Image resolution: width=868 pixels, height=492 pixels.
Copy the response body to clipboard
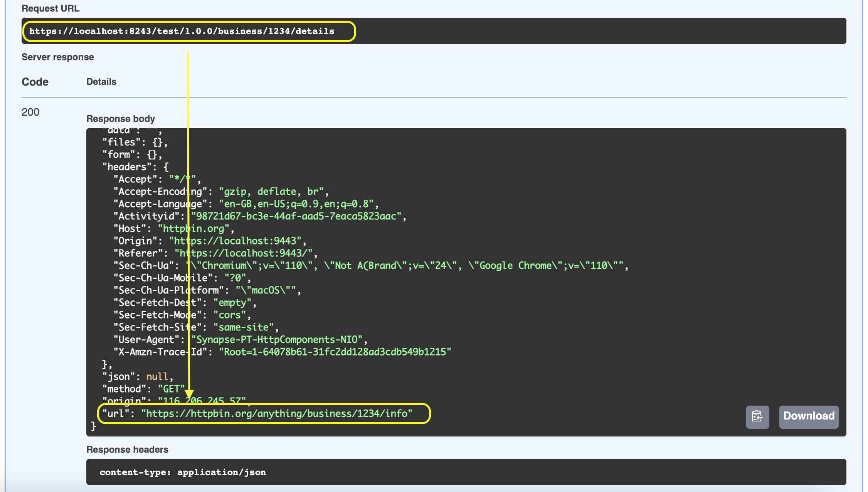pos(757,417)
